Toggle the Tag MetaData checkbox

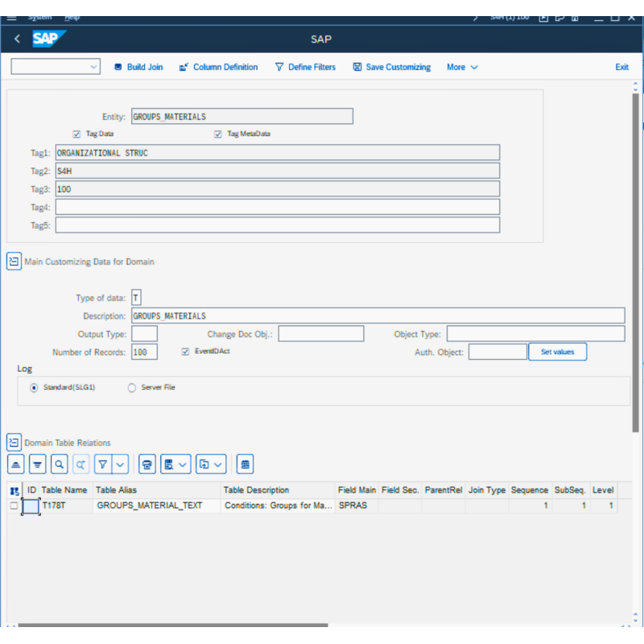(218, 134)
